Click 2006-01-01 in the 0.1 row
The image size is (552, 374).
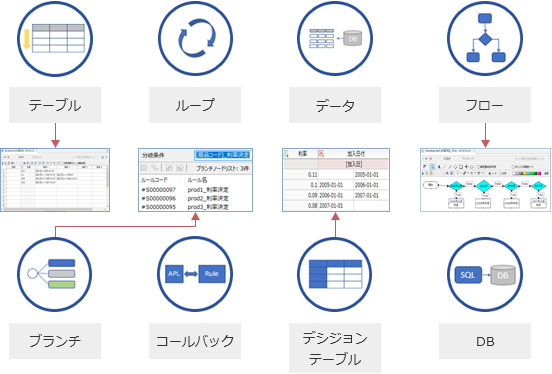click(x=366, y=185)
